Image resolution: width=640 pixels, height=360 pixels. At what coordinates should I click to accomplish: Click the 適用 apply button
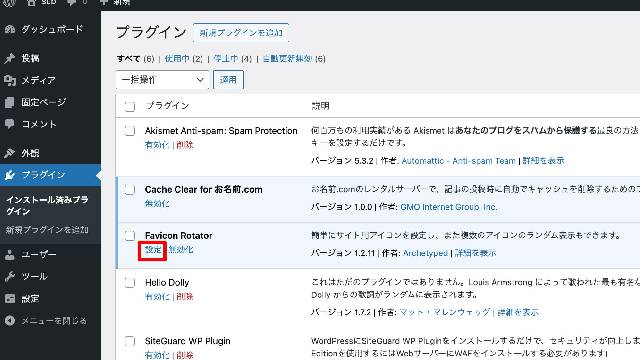coord(228,80)
